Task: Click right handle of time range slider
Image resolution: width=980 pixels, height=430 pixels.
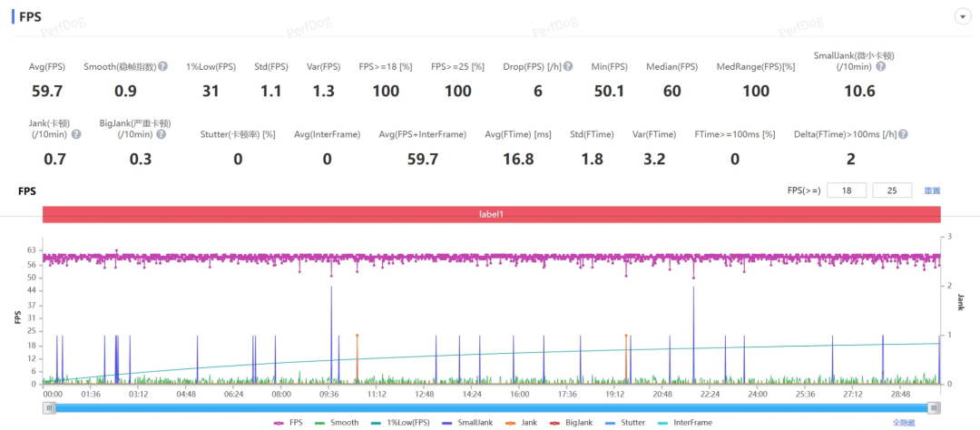Action: 934,408
